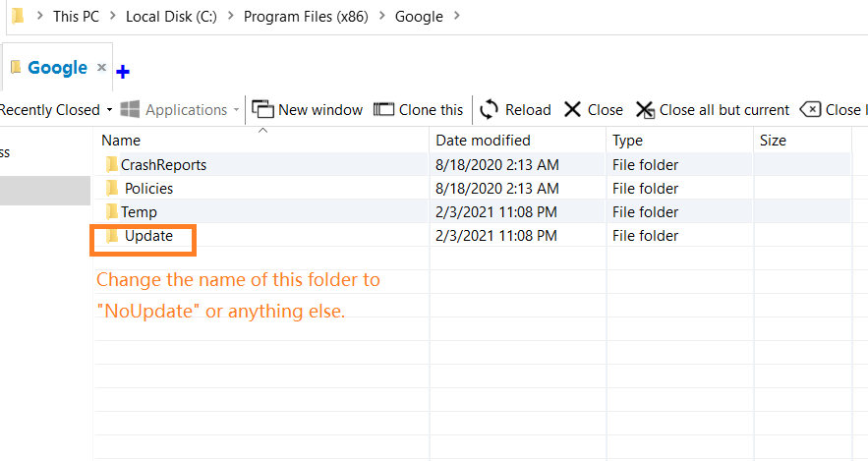The height and width of the screenshot is (461, 868).
Task: Click the rightmost toolbar Close icon with the tag symbol
Action: (x=810, y=109)
